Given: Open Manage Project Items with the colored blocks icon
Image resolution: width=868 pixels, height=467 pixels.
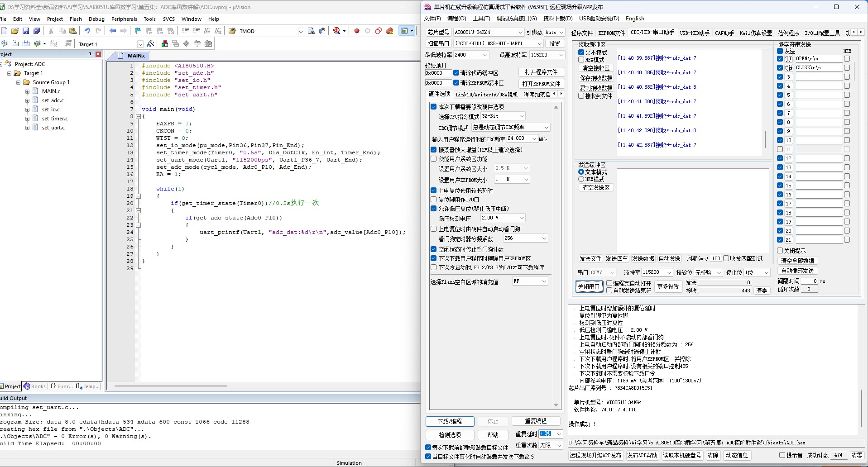Looking at the screenshot, I should pyautogui.click(x=165, y=43).
